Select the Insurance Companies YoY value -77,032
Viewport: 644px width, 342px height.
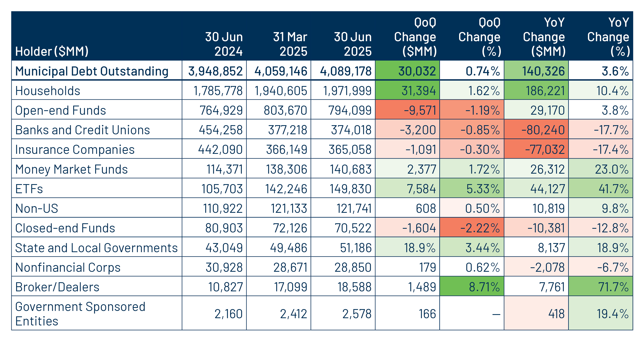click(x=545, y=149)
